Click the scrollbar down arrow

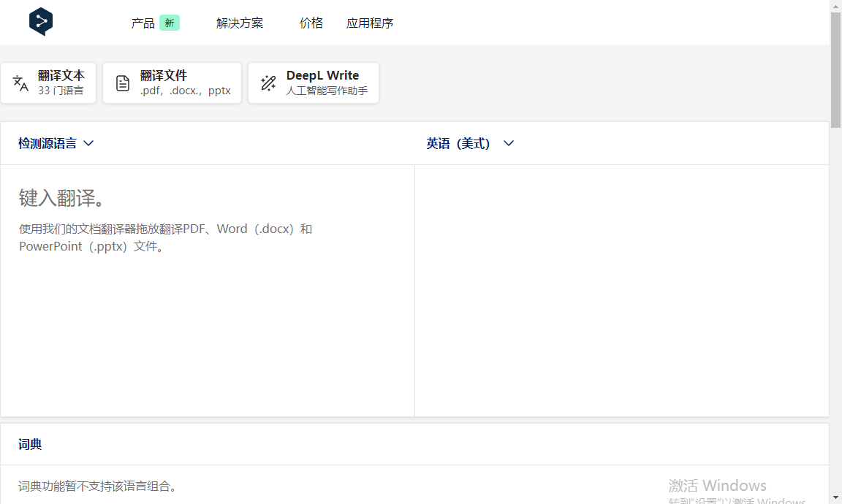pos(835,498)
